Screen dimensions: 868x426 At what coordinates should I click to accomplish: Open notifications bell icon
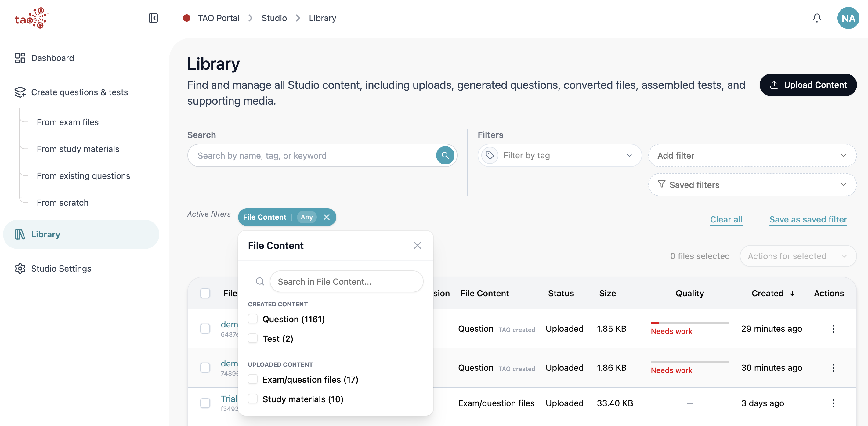coord(817,18)
